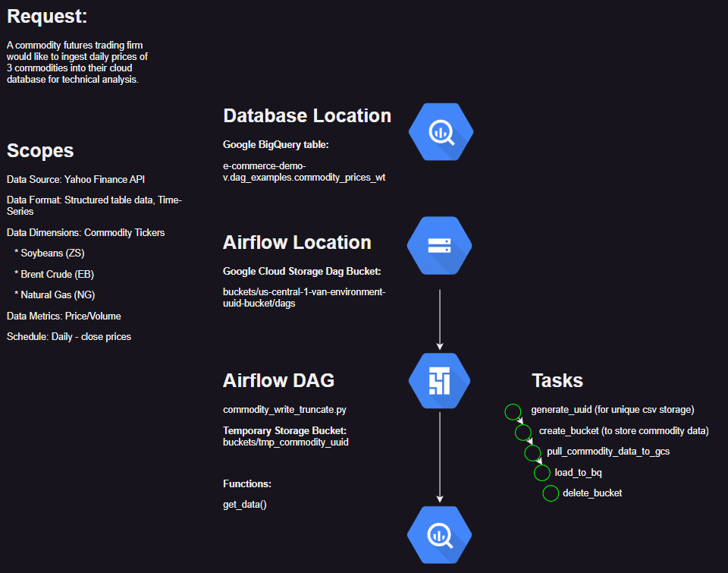Click 'Data Metrics: Price/Volume' line
The image size is (728, 573).
[64, 316]
